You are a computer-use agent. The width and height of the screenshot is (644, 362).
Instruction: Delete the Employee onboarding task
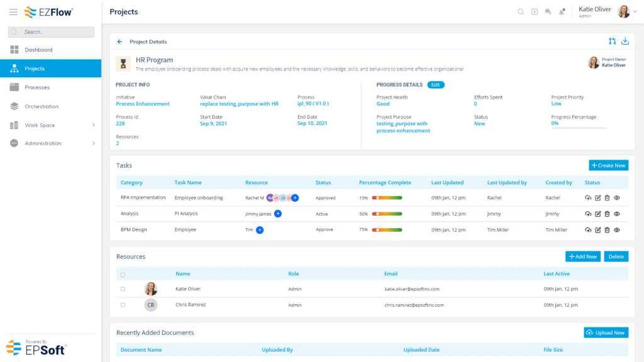(x=607, y=197)
